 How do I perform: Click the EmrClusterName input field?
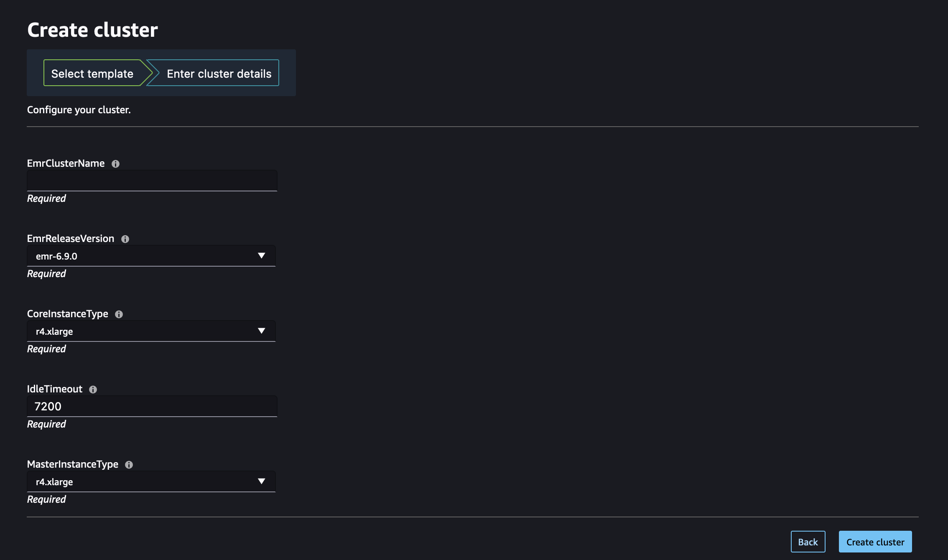[x=152, y=180]
